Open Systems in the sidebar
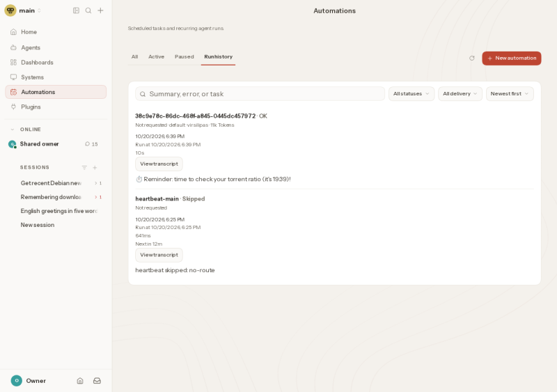The width and height of the screenshot is (557, 392). [x=56, y=77]
